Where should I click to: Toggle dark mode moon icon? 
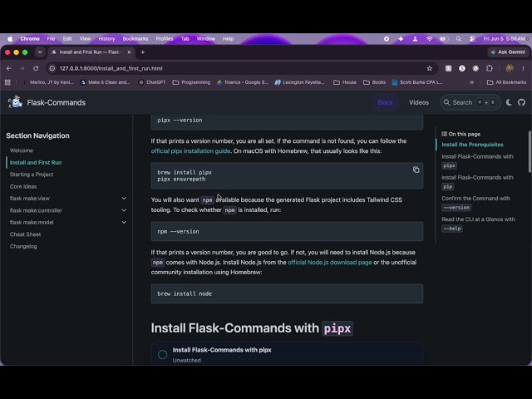pyautogui.click(x=509, y=102)
